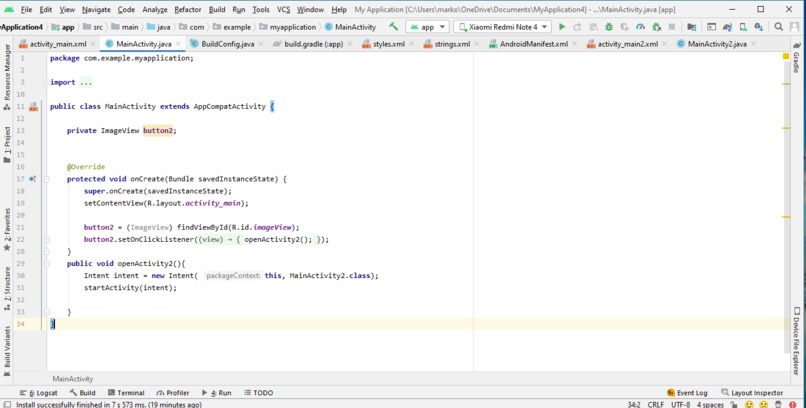Open the 4: Run tool window
The image size is (806, 408).
point(216,393)
